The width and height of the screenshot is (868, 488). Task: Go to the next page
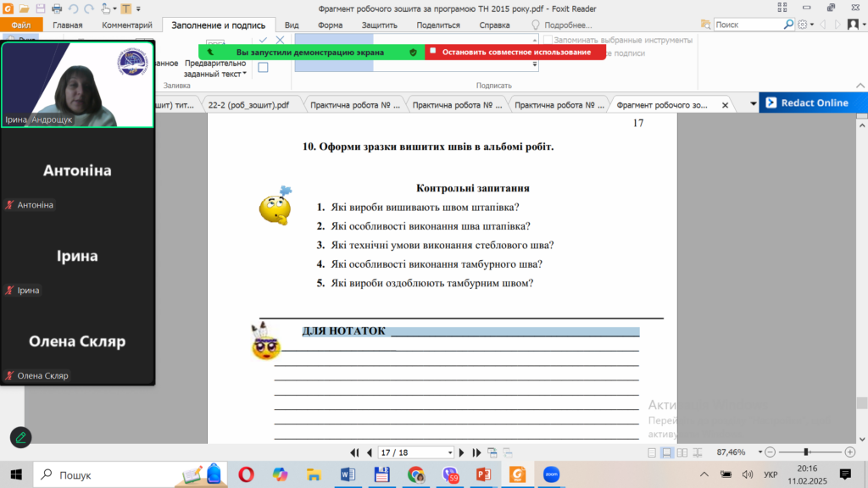point(462,452)
